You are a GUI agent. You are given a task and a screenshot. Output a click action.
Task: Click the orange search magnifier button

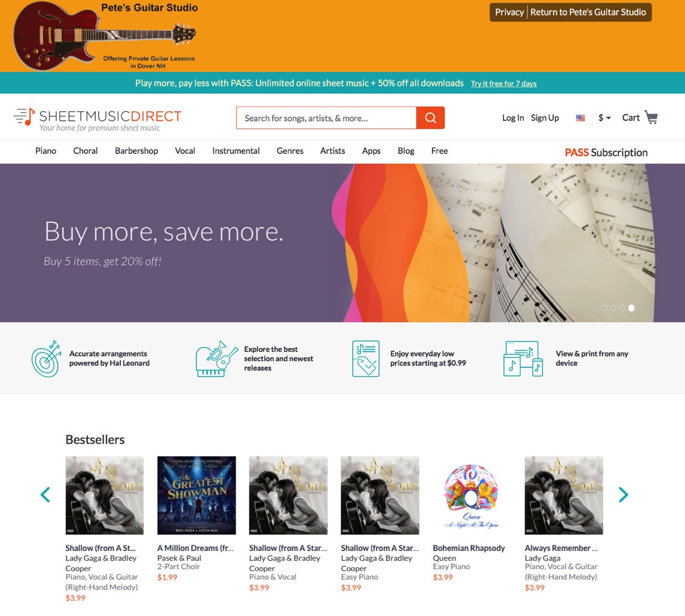click(x=430, y=117)
